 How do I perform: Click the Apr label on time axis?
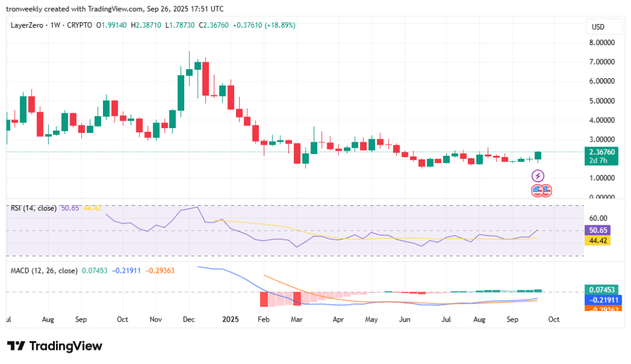click(338, 320)
